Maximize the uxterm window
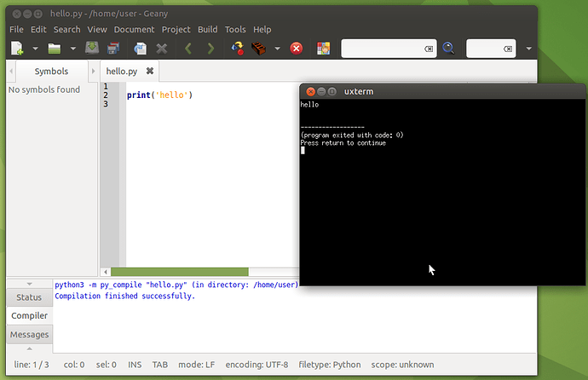Viewport: 588px width, 380px height. tap(332, 91)
